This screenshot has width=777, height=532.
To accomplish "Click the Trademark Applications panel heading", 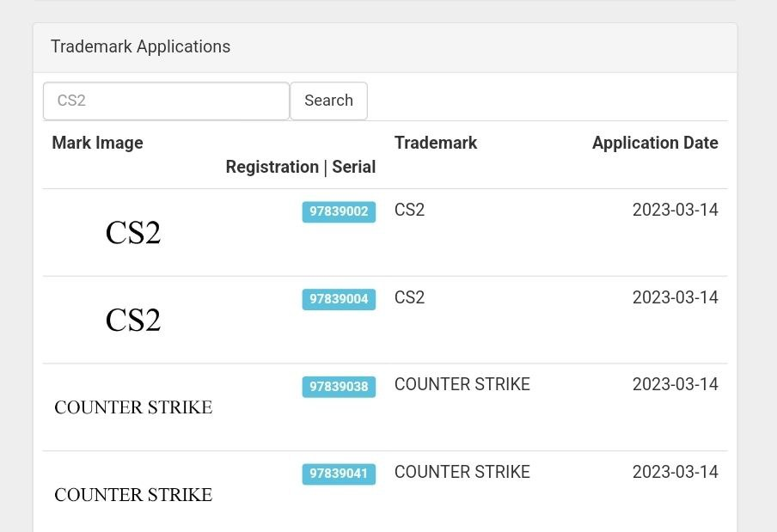I will (x=140, y=46).
